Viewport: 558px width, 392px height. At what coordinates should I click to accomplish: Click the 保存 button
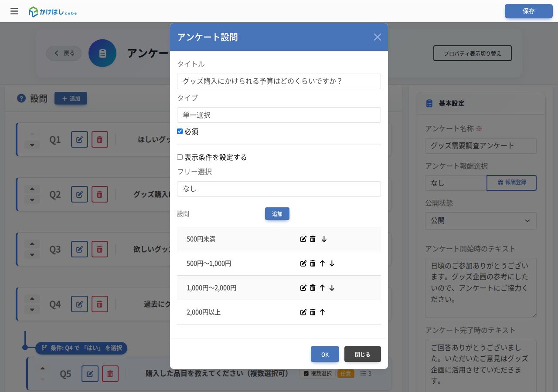coord(529,11)
